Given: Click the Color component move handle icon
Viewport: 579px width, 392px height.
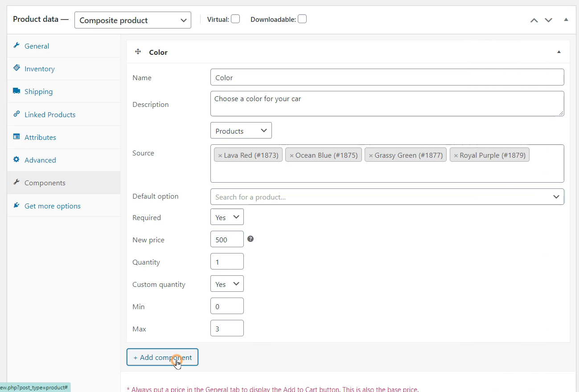Looking at the screenshot, I should coord(138,52).
